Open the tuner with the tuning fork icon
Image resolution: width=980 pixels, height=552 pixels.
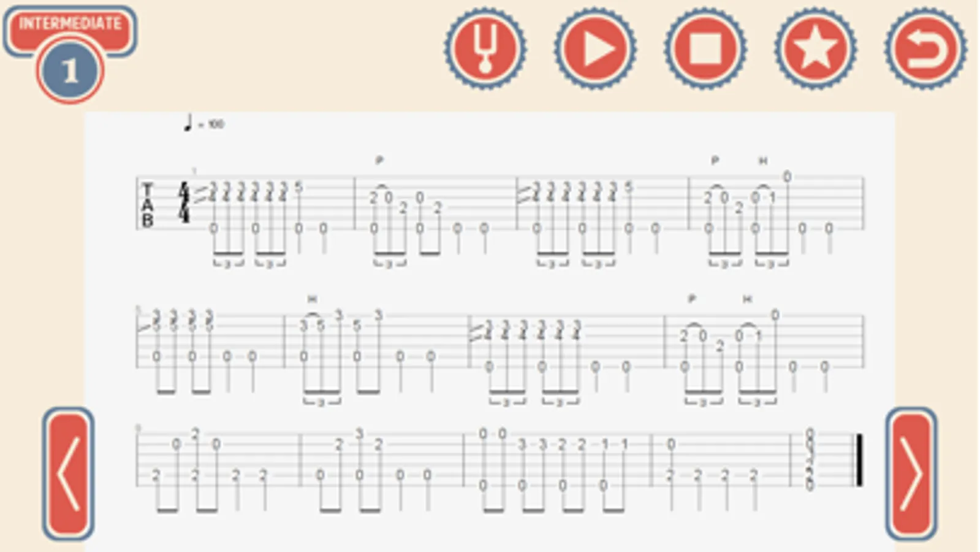tap(485, 48)
